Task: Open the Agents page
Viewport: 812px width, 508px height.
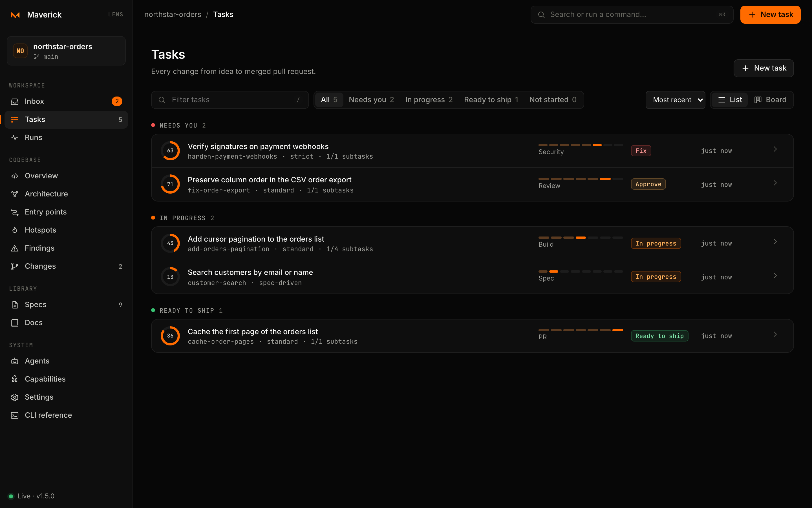Action: tap(66, 361)
